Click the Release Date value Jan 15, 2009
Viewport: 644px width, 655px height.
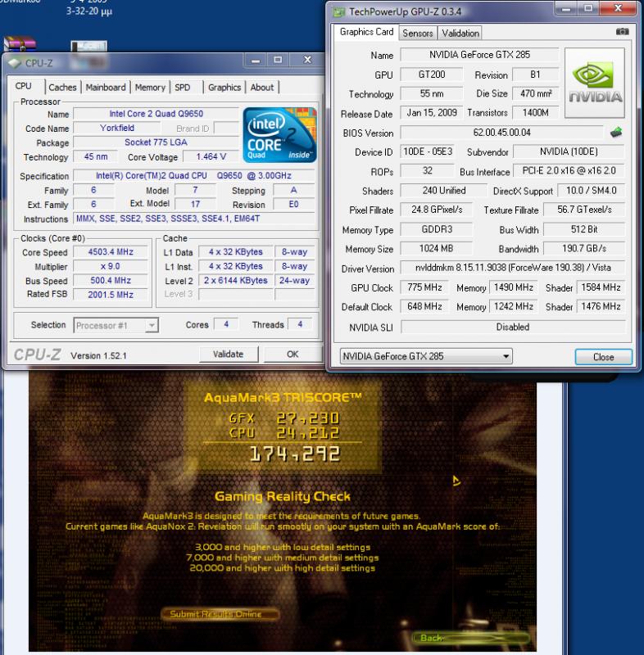point(432,113)
